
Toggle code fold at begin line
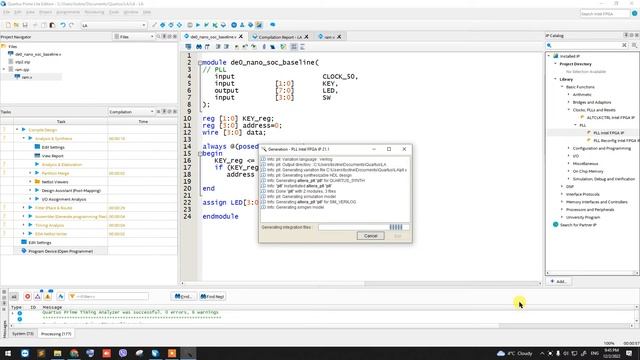200,154
